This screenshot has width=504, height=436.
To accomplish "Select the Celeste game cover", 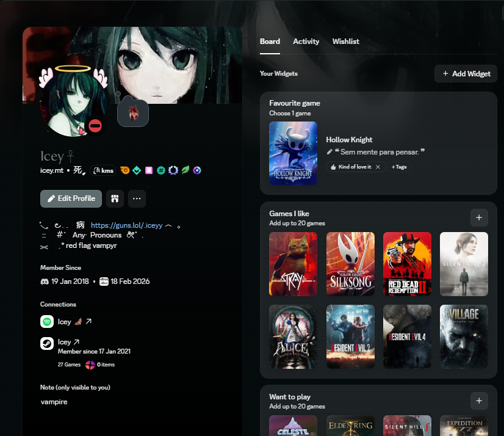I will point(293,426).
